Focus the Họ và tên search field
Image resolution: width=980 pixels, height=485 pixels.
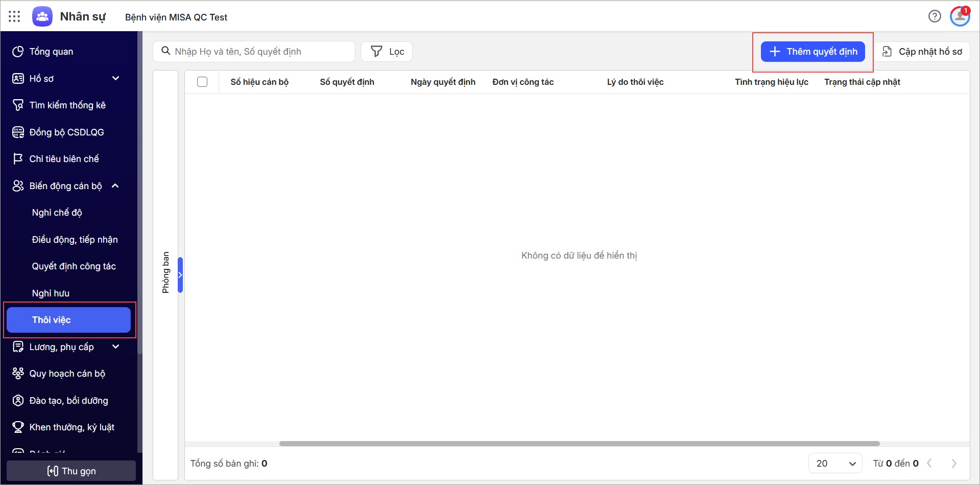[x=254, y=52]
